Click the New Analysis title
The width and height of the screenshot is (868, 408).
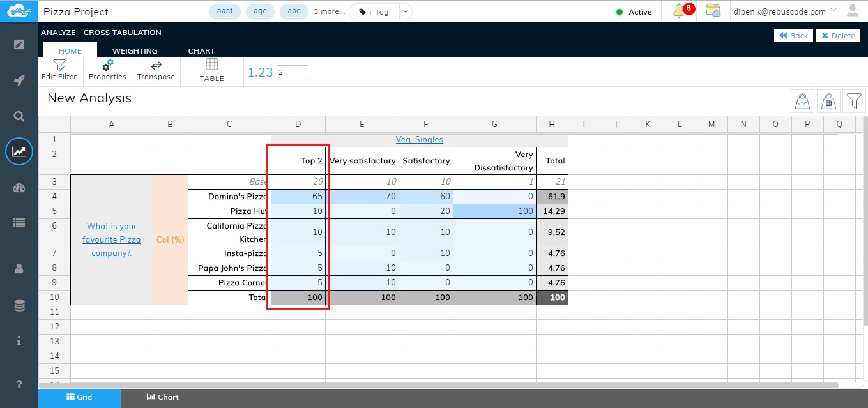pos(89,98)
